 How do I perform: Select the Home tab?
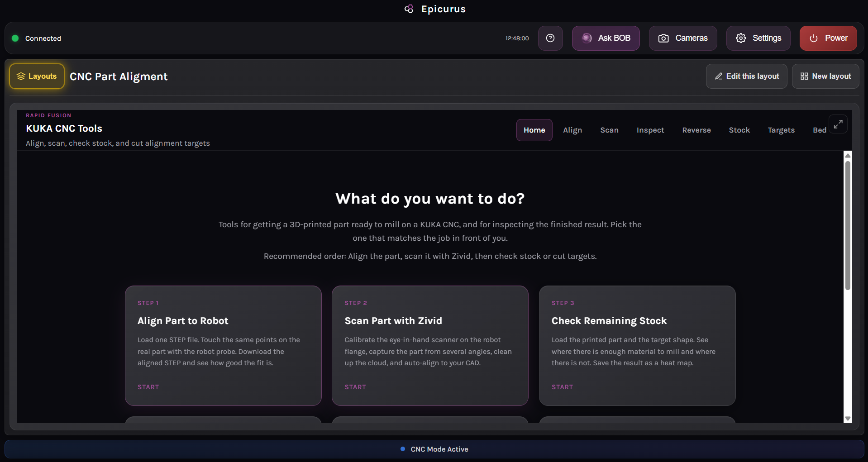tap(534, 130)
